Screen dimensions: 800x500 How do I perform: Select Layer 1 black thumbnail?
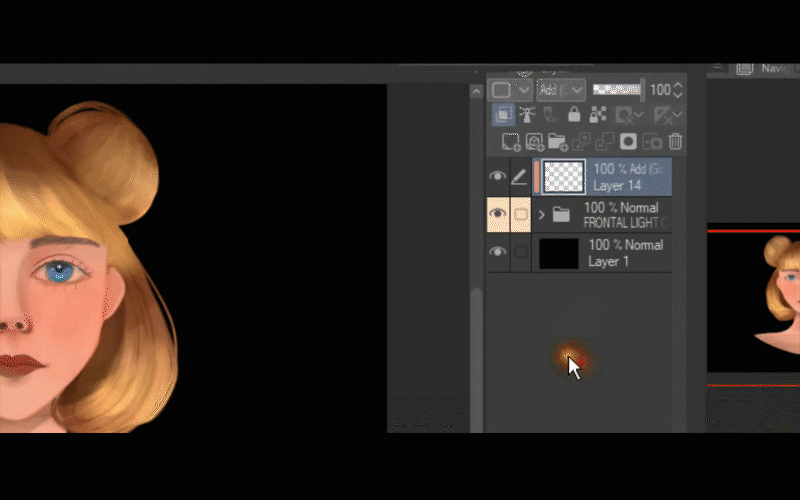click(x=559, y=253)
